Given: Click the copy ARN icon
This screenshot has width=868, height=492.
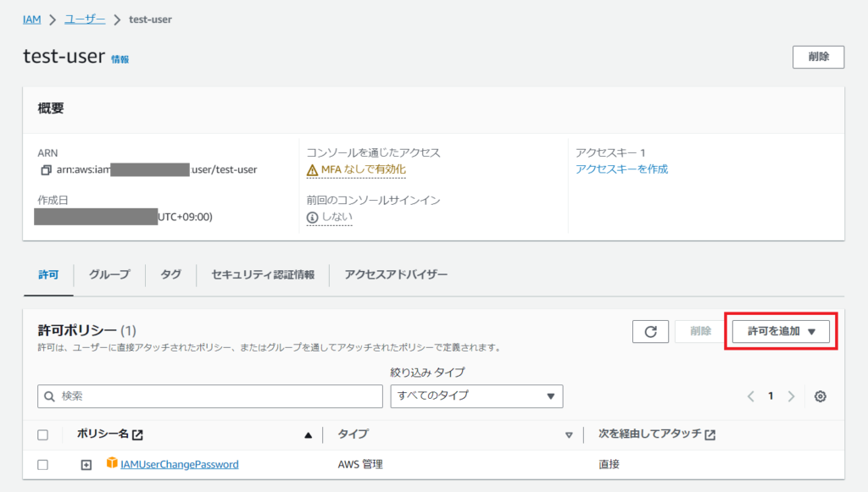Looking at the screenshot, I should point(46,169).
